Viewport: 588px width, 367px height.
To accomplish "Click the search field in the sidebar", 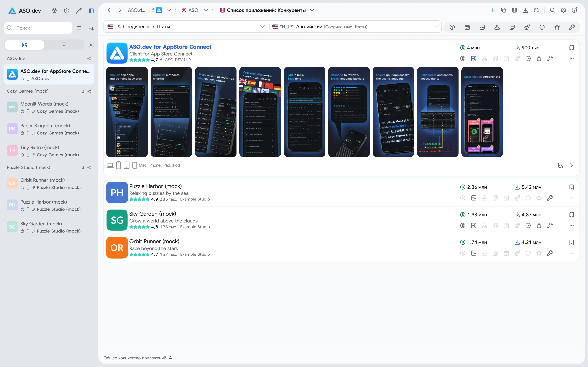I will [x=38, y=28].
